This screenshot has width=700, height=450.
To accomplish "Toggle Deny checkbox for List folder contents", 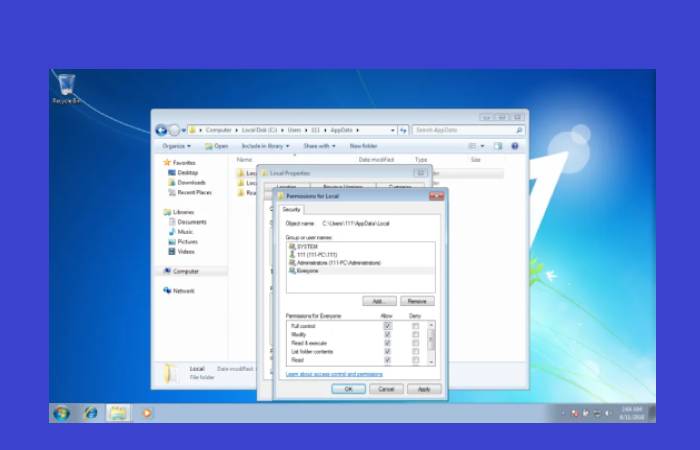I will click(x=416, y=351).
